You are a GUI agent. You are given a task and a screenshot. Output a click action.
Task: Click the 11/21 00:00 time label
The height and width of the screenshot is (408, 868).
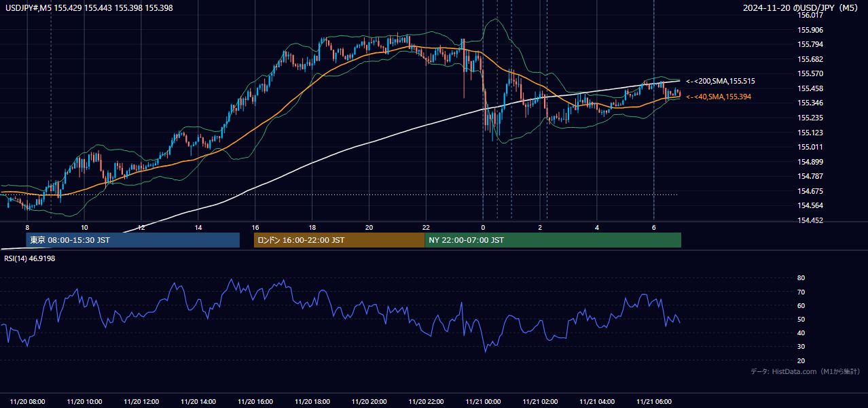click(483, 402)
